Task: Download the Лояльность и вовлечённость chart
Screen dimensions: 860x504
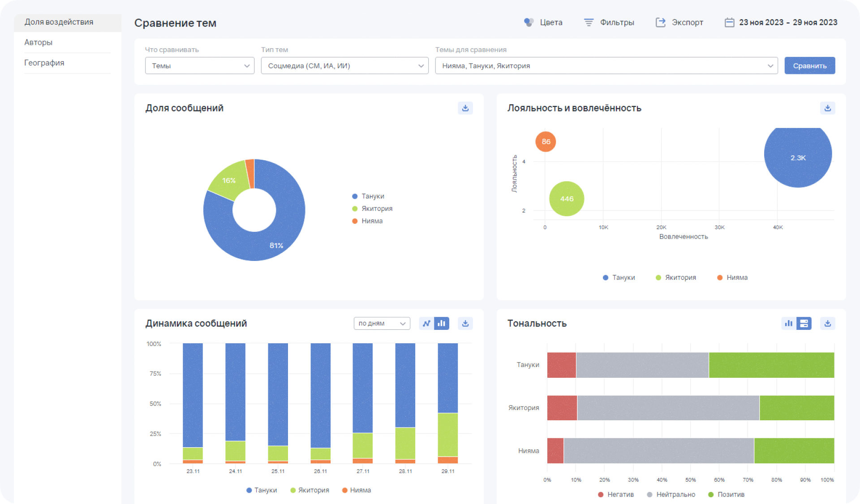Action: tap(827, 108)
